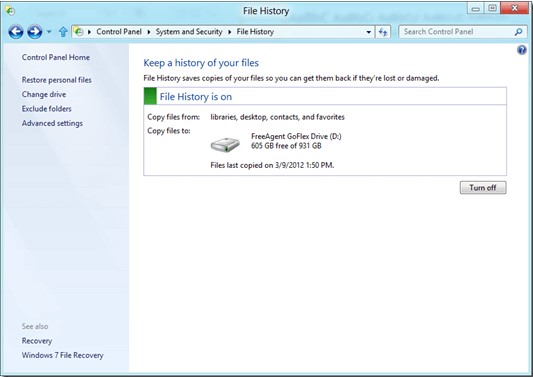The width and height of the screenshot is (533, 377).
Task: Maximize the File History window
Action: (492, 8)
